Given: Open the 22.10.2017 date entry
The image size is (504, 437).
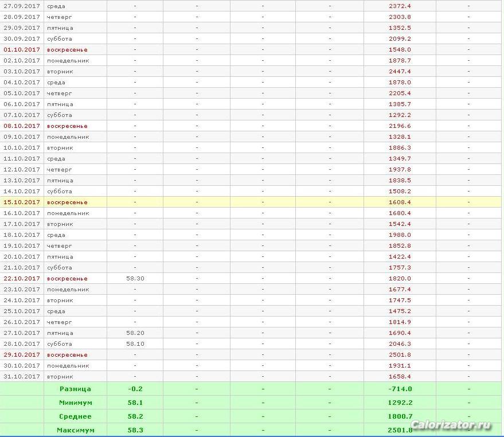Looking at the screenshot, I should click(x=22, y=279).
